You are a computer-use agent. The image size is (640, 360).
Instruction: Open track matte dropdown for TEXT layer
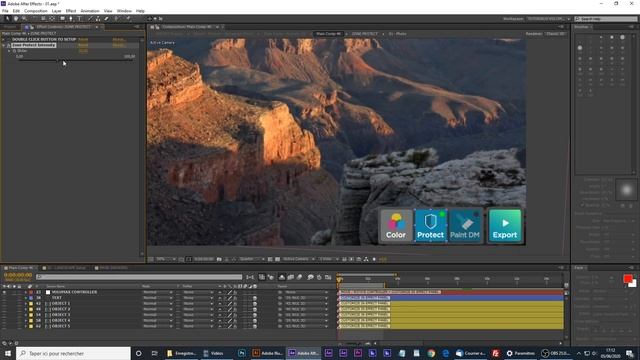coord(198,298)
